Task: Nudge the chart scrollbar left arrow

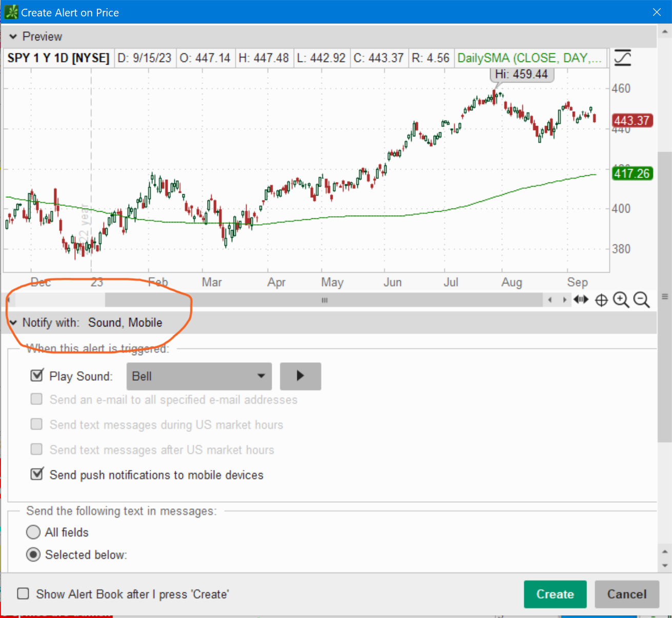Action: click(x=550, y=300)
